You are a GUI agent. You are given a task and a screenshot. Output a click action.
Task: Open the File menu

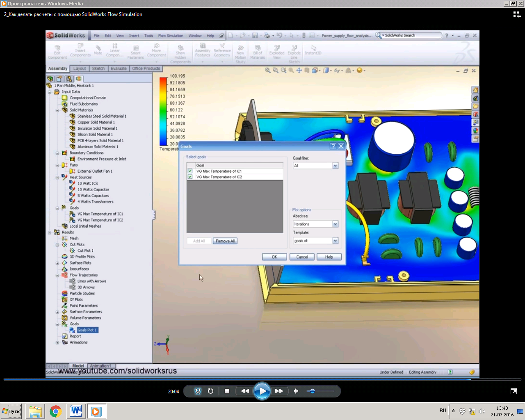(x=96, y=36)
